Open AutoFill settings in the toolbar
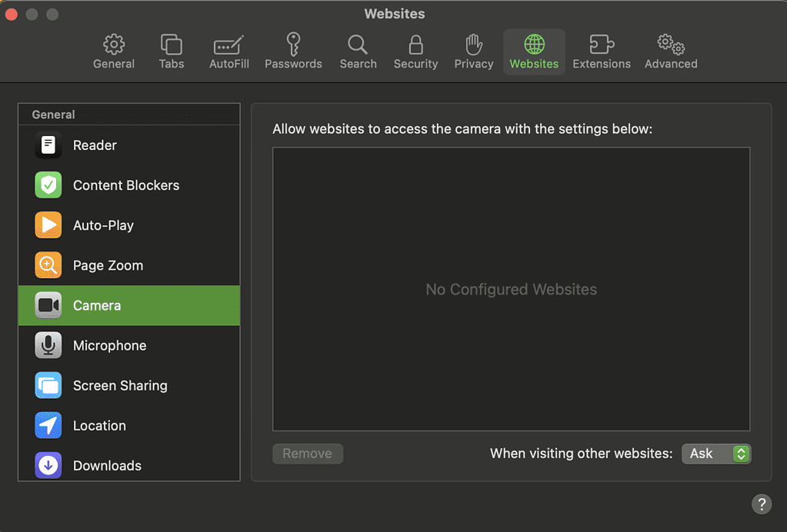This screenshot has height=532, width=787. point(228,52)
